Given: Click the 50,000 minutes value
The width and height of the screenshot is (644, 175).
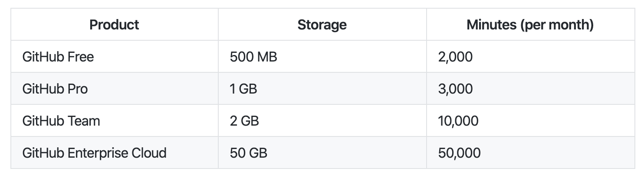Looking at the screenshot, I should coord(460,153).
